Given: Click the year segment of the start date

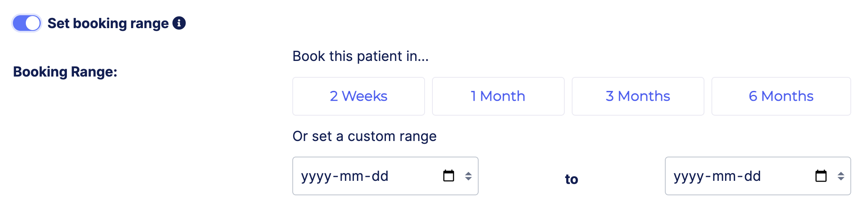Looking at the screenshot, I should (316, 176).
